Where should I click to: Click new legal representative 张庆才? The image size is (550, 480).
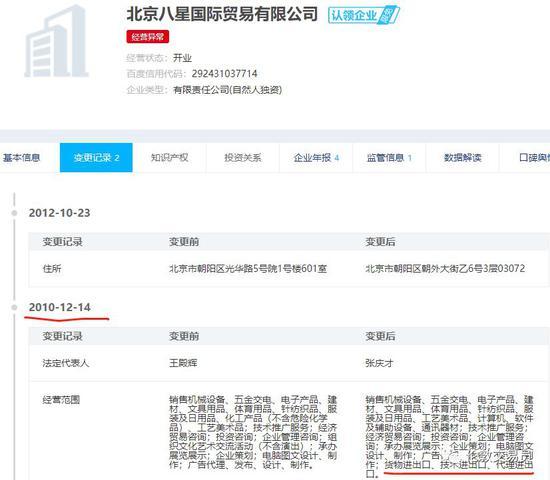380,363
